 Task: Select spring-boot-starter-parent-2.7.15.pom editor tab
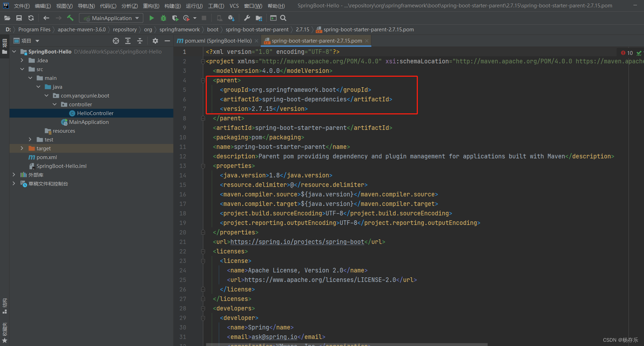tap(317, 41)
